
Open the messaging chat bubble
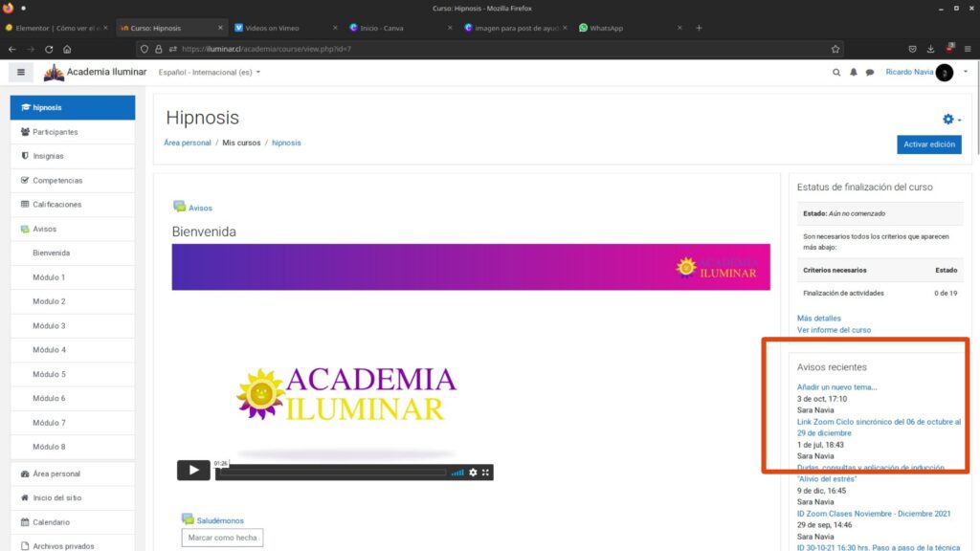pos(869,73)
